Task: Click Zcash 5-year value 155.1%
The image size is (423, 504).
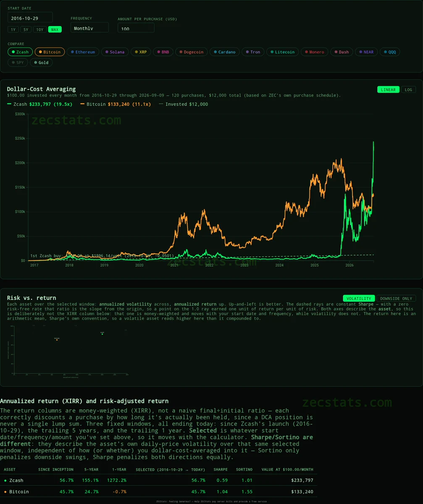Action: point(90,480)
